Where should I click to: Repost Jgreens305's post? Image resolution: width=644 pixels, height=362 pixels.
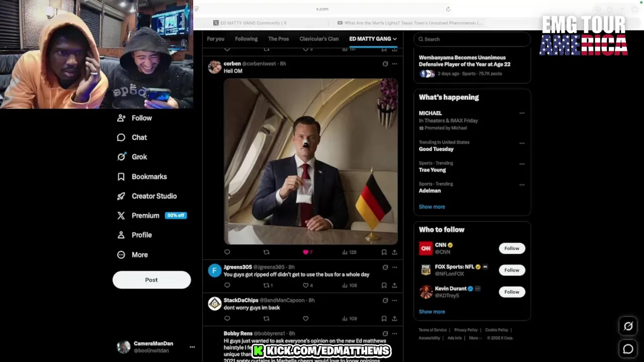pos(266,285)
